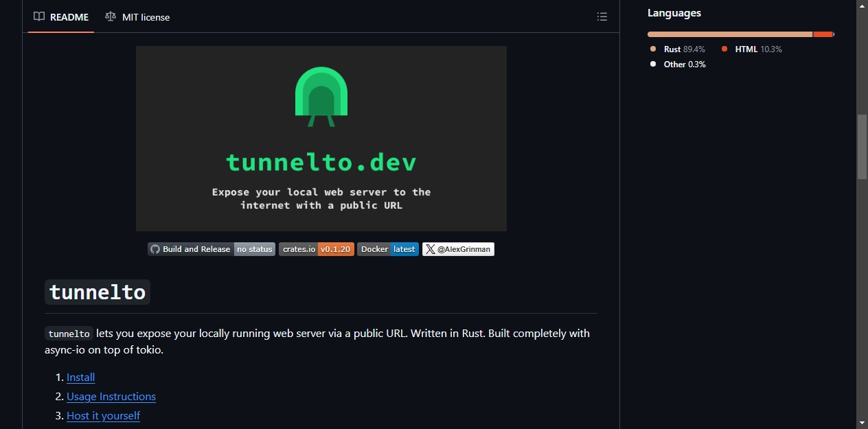The width and height of the screenshot is (868, 429).
Task: Open the README outline list icon
Action: [x=602, y=16]
